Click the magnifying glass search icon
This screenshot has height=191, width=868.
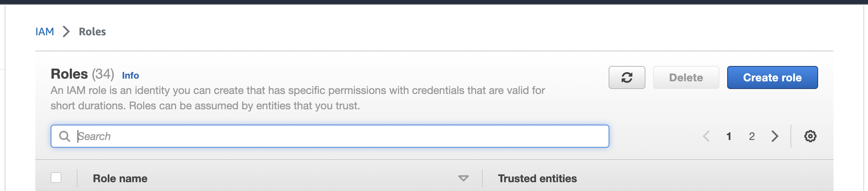pos(64,136)
